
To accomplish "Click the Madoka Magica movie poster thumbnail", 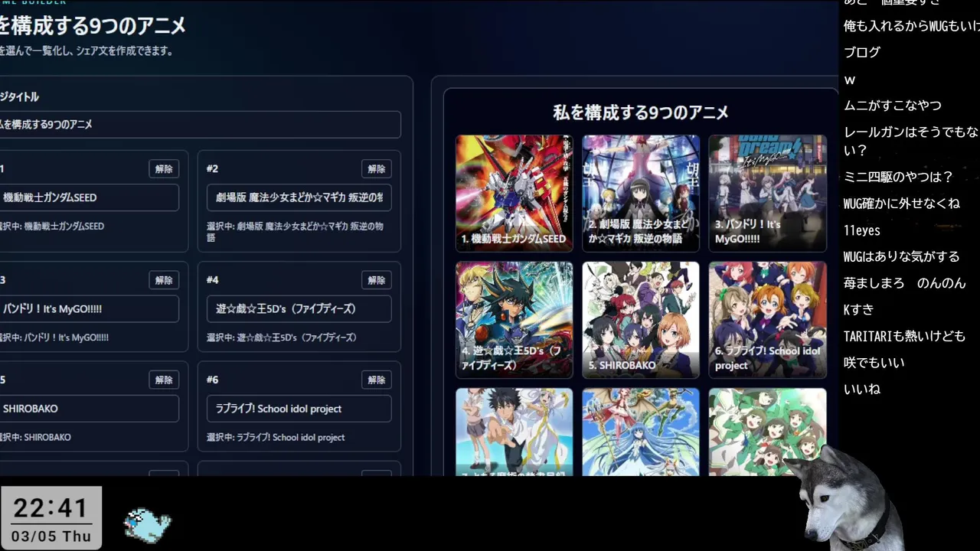I will [641, 193].
